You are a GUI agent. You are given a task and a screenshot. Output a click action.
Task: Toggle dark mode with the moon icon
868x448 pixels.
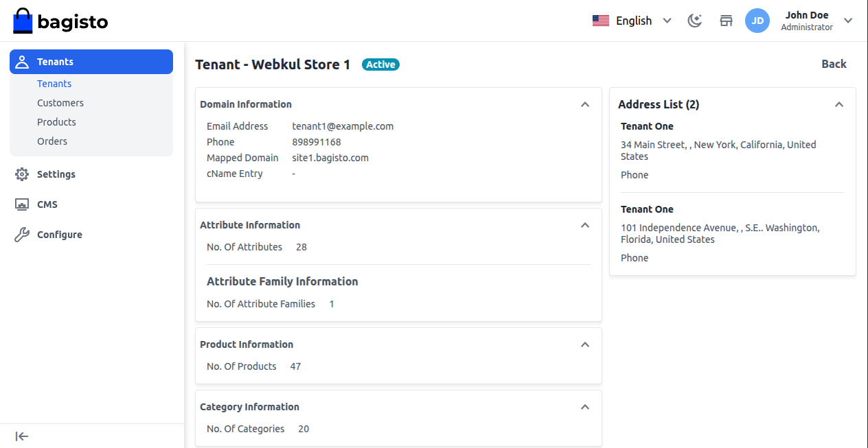pos(694,21)
